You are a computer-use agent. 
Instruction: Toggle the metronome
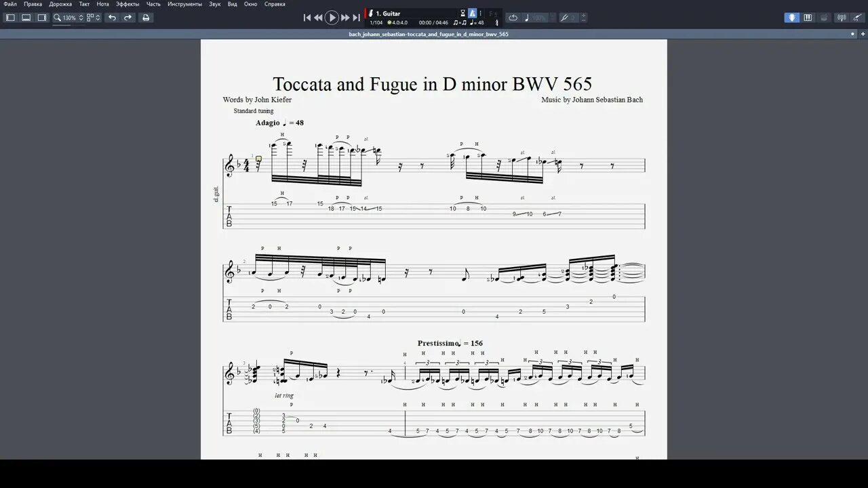tap(473, 14)
